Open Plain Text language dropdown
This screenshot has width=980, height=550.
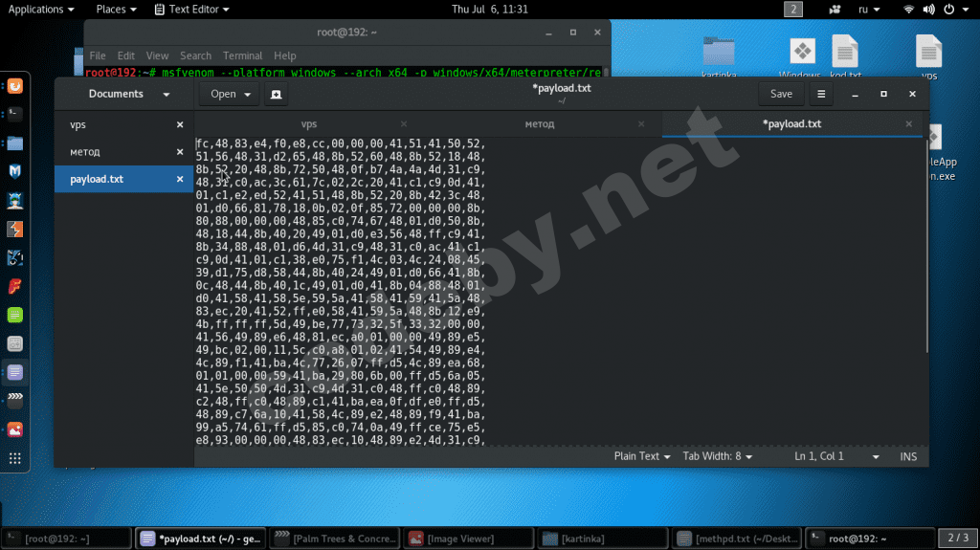click(642, 457)
